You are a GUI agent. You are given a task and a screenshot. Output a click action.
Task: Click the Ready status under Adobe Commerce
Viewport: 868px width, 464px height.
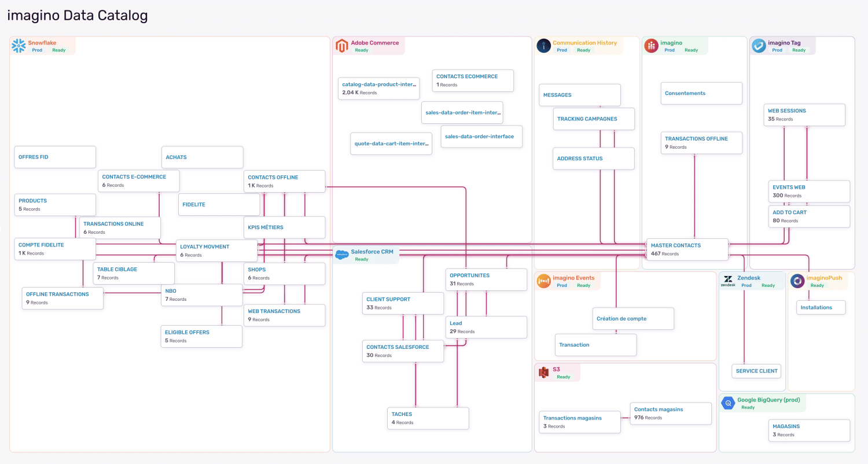[x=362, y=50]
